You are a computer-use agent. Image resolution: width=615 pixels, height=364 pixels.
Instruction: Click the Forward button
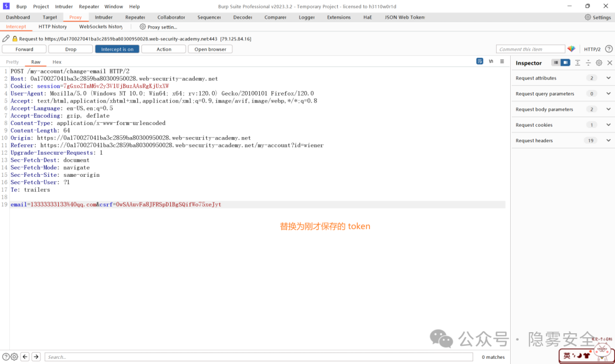coord(24,49)
